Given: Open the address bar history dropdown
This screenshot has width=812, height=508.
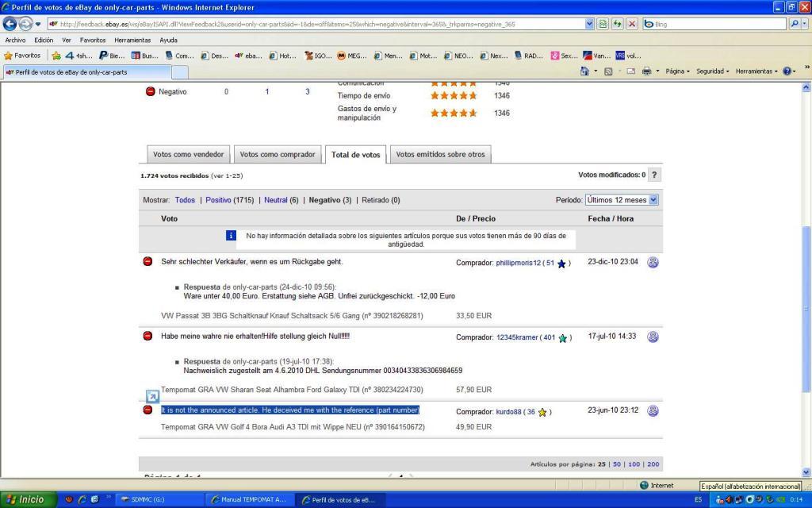Looking at the screenshot, I should click(x=589, y=24).
